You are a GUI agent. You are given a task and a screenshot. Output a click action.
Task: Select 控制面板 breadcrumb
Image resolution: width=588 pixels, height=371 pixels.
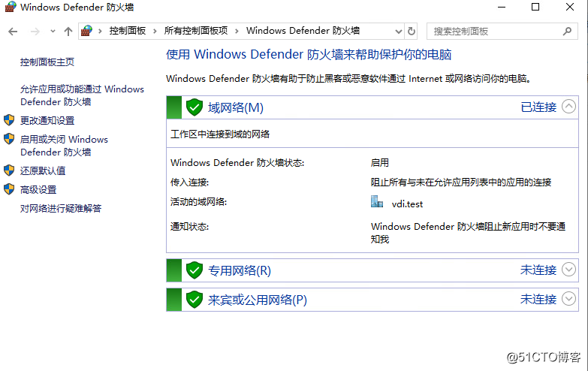click(x=128, y=31)
